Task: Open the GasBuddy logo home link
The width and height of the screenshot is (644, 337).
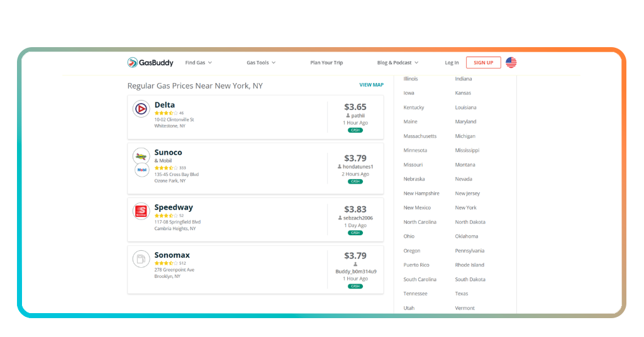Action: click(150, 62)
